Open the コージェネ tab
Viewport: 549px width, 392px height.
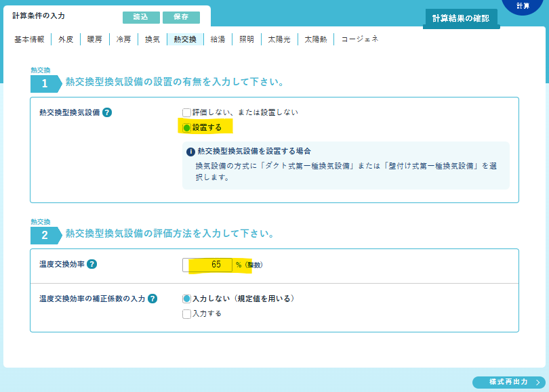(x=359, y=39)
